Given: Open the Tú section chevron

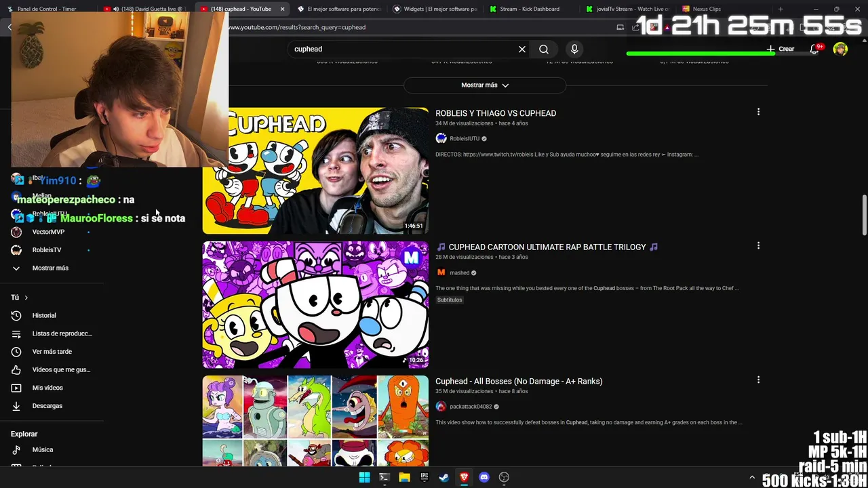Looking at the screenshot, I should [x=26, y=298].
